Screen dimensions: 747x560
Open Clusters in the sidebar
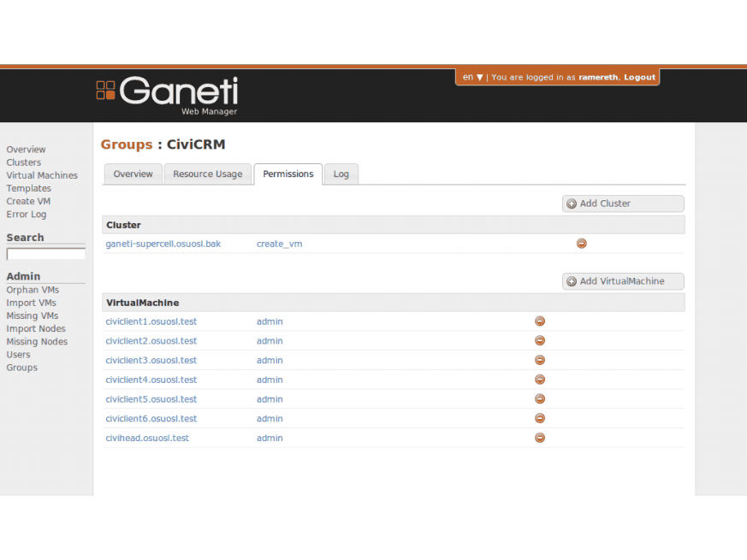click(x=24, y=162)
